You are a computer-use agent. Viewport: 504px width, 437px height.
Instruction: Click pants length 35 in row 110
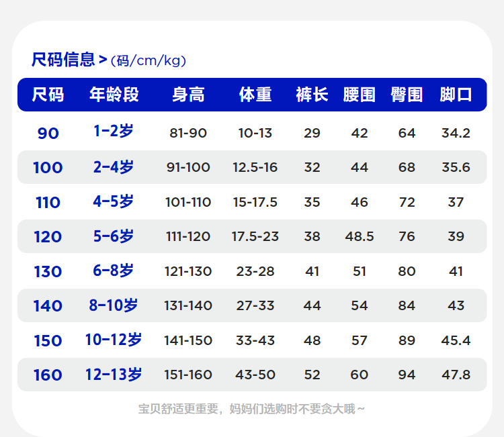312,202
